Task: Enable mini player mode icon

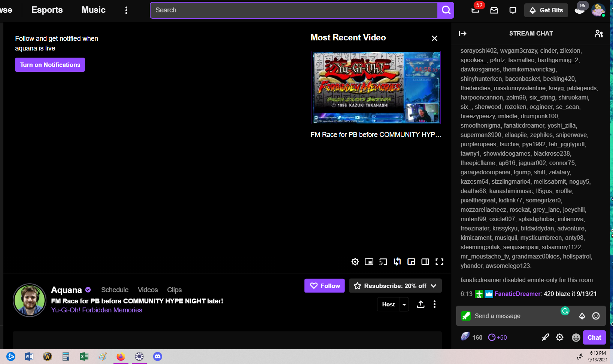Action: (369, 262)
